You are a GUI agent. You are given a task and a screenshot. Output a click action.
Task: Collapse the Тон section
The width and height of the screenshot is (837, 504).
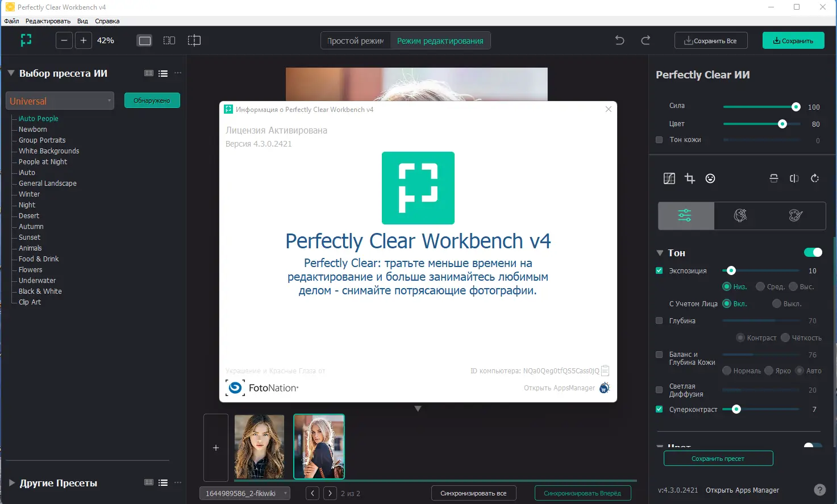pyautogui.click(x=660, y=253)
